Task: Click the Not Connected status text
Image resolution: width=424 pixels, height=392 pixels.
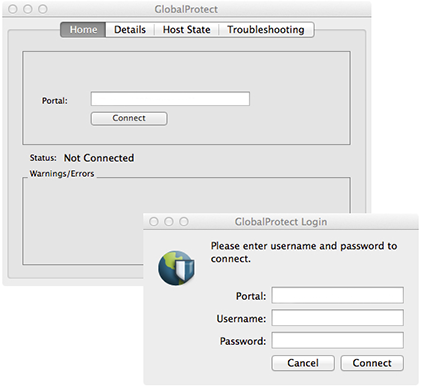Action: coord(99,158)
